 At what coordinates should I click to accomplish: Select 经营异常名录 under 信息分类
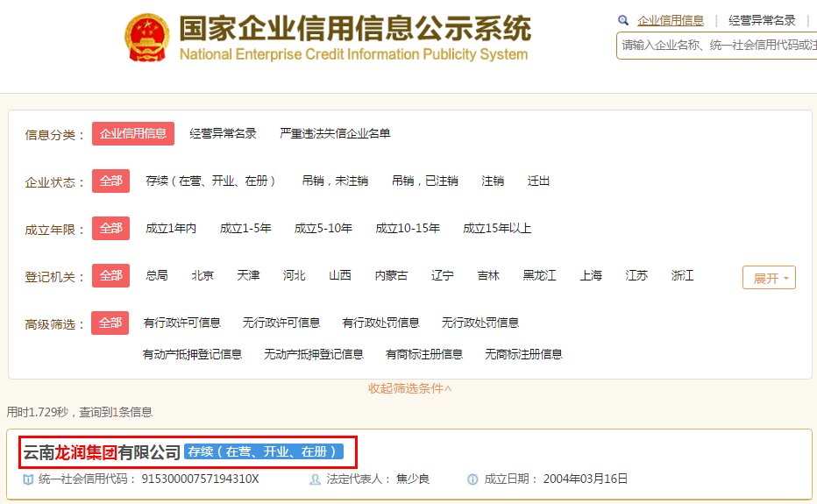(x=223, y=134)
